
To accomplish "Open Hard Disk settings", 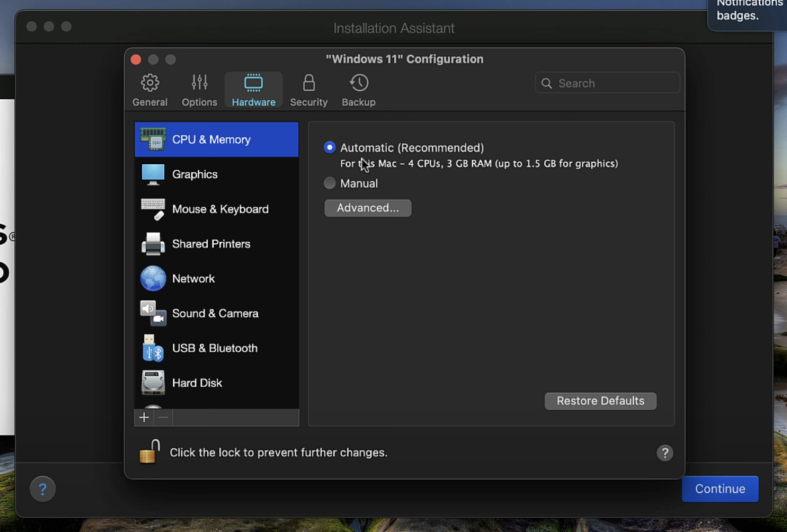I will pyautogui.click(x=217, y=383).
